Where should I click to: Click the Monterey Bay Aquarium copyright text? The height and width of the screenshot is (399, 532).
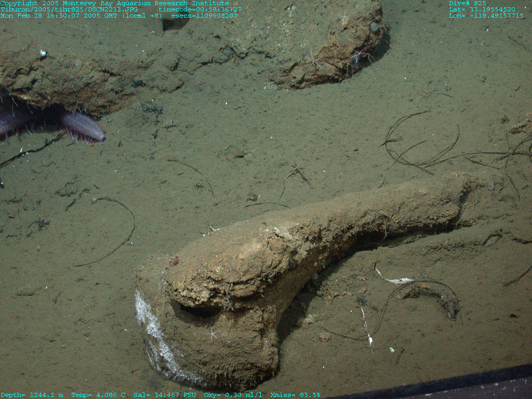tap(114, 3)
